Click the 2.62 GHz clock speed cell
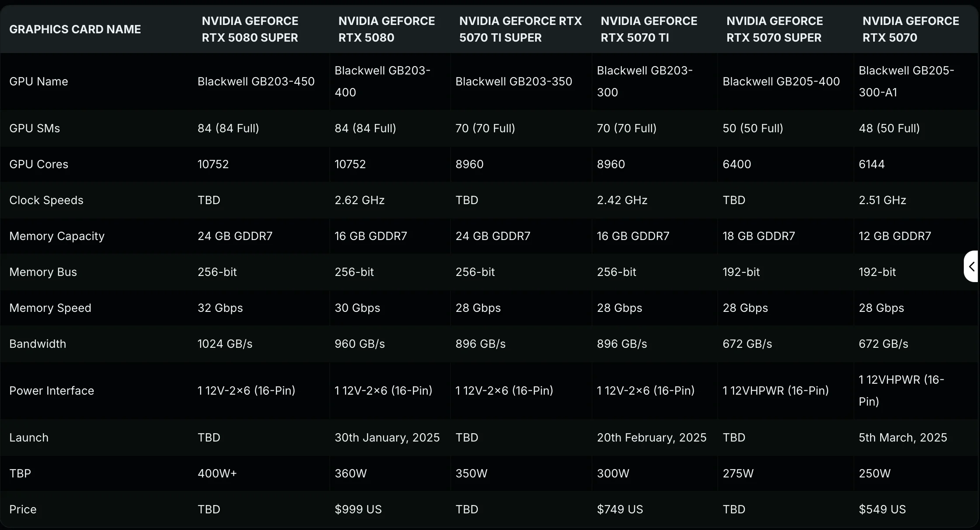The image size is (980, 530). pos(359,200)
